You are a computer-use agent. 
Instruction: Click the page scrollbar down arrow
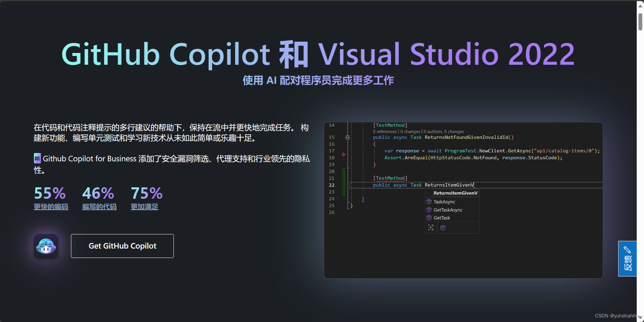[x=640, y=317]
